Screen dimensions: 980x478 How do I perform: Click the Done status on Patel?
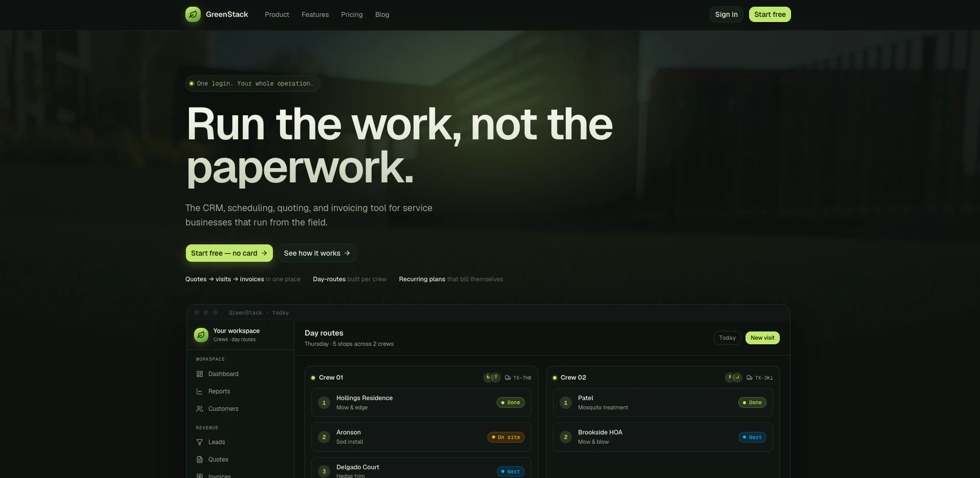[x=752, y=403]
